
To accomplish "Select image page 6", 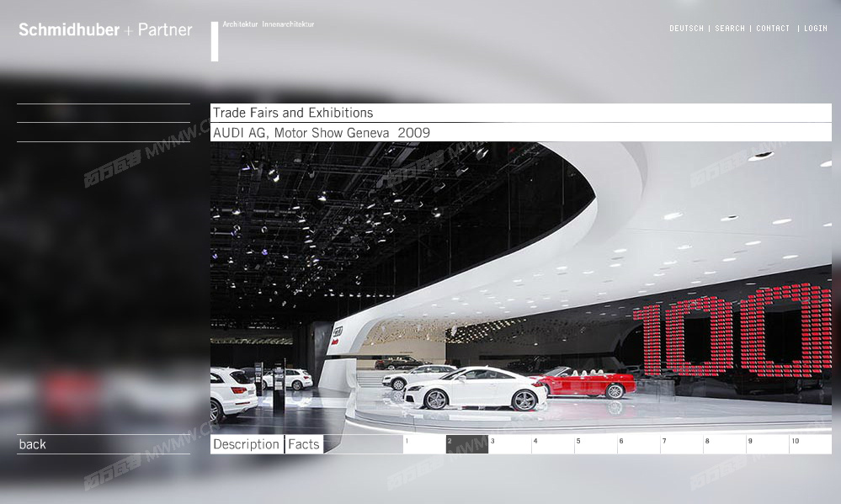I will pos(639,444).
